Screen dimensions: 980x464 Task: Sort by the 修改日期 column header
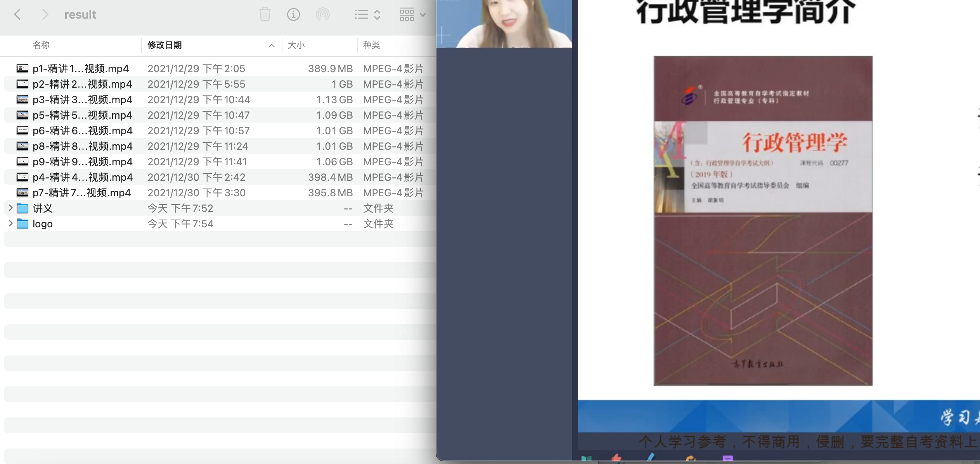pos(164,45)
